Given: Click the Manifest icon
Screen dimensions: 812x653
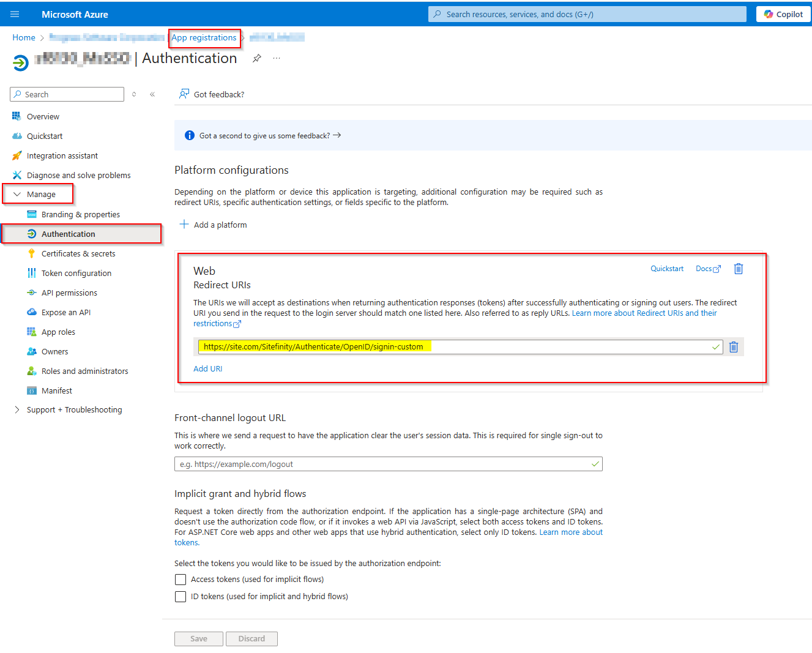Looking at the screenshot, I should click(x=32, y=390).
